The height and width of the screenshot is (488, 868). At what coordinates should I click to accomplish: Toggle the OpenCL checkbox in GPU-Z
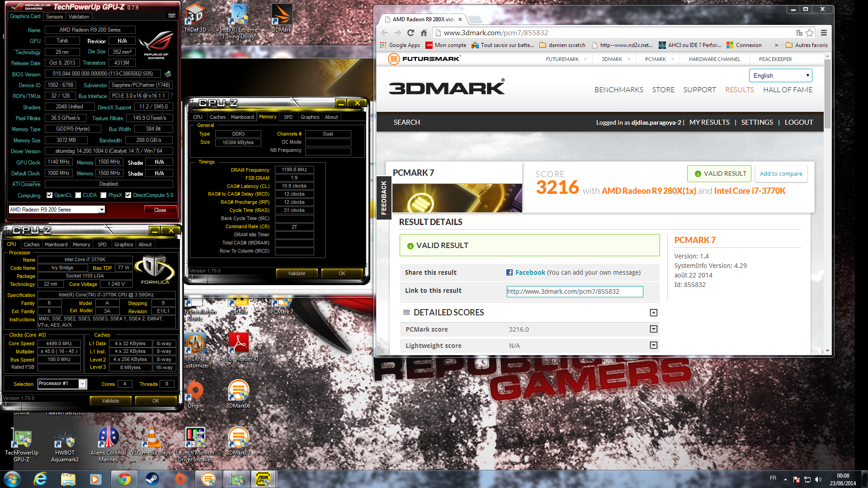49,195
